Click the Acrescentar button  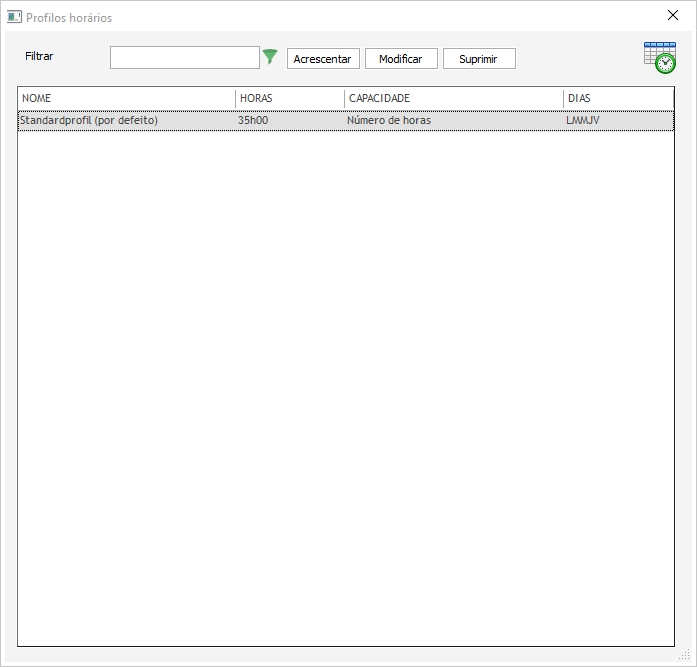point(323,59)
